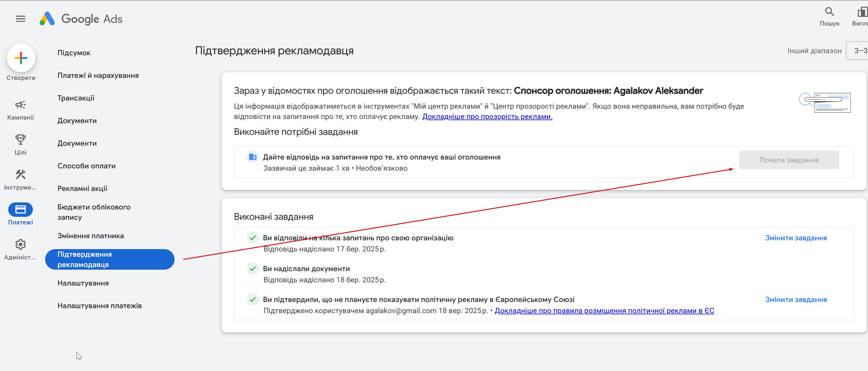Select Платежі card icon in sidebar
This screenshot has width=868, height=371.
pyautogui.click(x=21, y=210)
